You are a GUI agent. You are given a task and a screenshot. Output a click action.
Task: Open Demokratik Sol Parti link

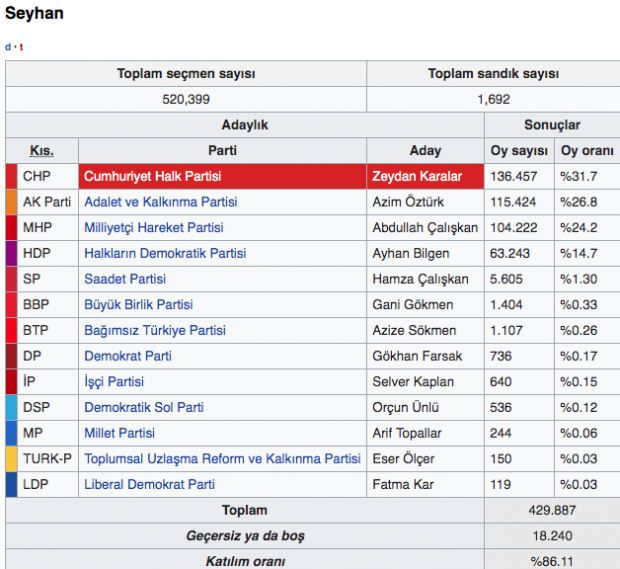point(144,408)
